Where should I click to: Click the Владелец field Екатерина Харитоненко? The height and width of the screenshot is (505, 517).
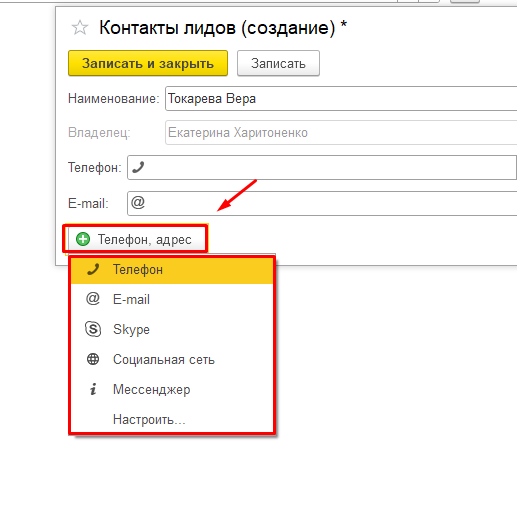pos(341,133)
